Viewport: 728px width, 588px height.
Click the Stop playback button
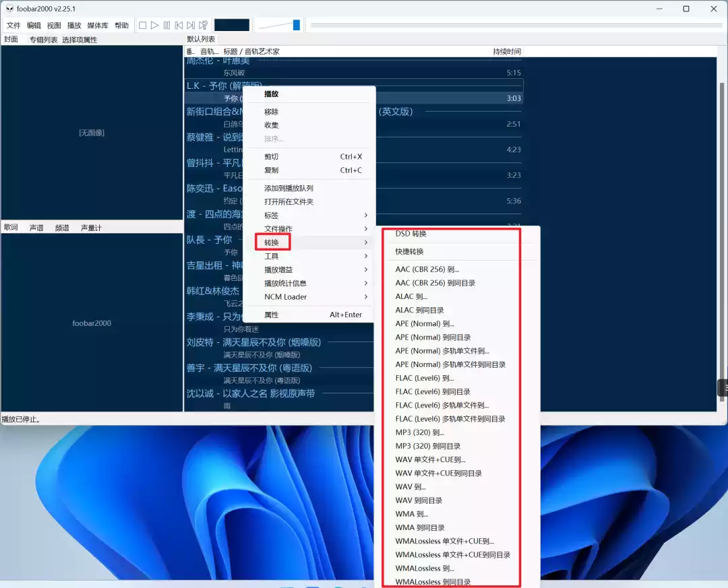[x=142, y=25]
